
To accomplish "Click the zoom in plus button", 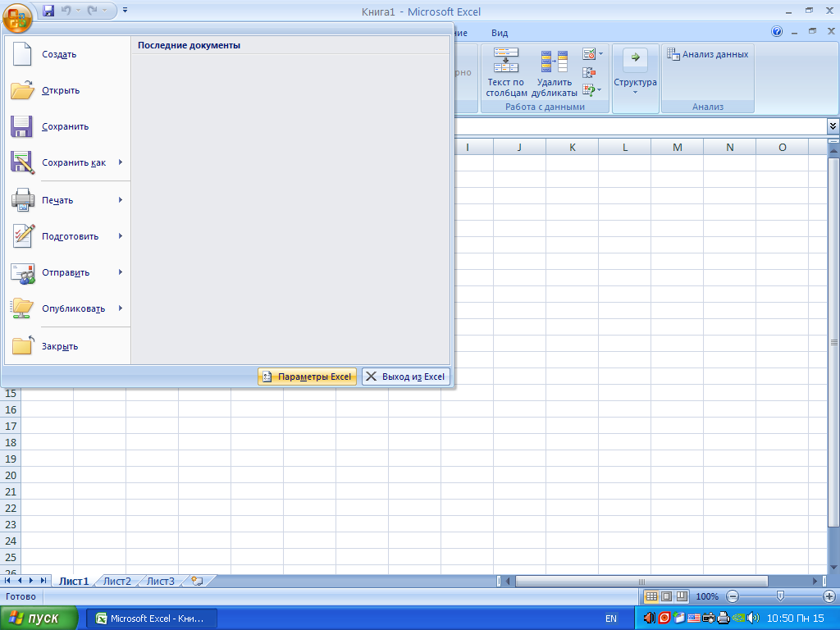I will click(x=829, y=596).
